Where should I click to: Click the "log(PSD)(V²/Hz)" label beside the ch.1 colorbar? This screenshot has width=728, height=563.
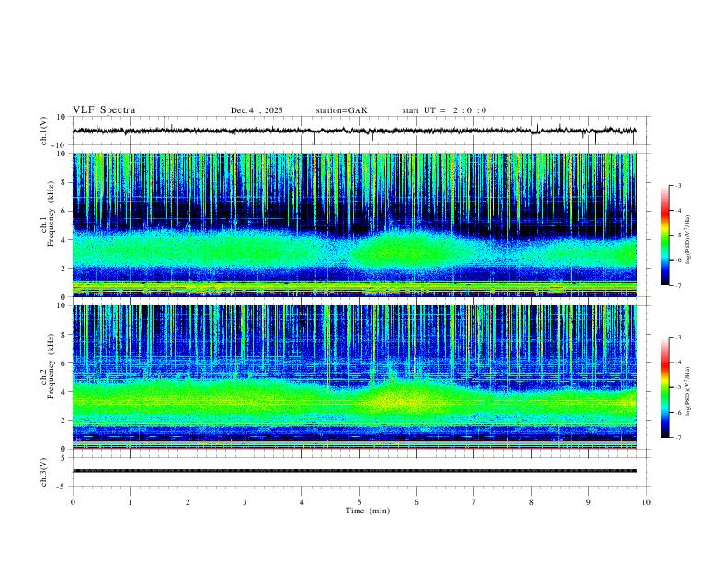688,240
